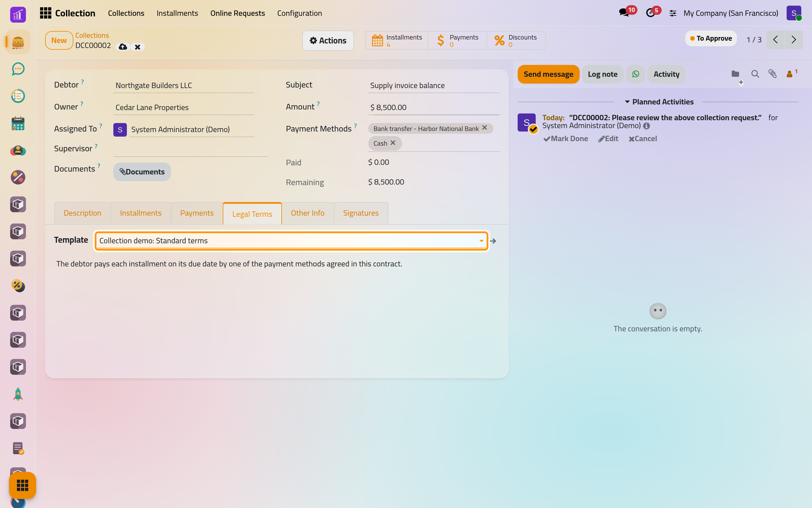This screenshot has width=812, height=508.
Task: Switch to the Other Info tab
Action: click(x=307, y=213)
